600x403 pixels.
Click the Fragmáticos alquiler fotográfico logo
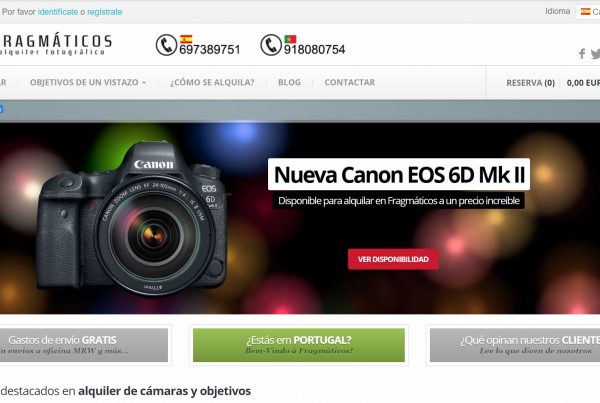click(56, 44)
